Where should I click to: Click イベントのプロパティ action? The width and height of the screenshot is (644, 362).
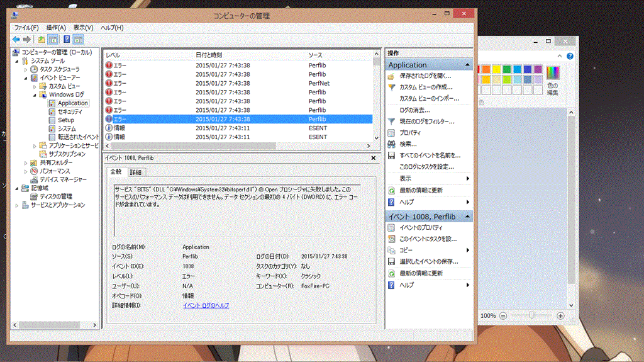421,227
